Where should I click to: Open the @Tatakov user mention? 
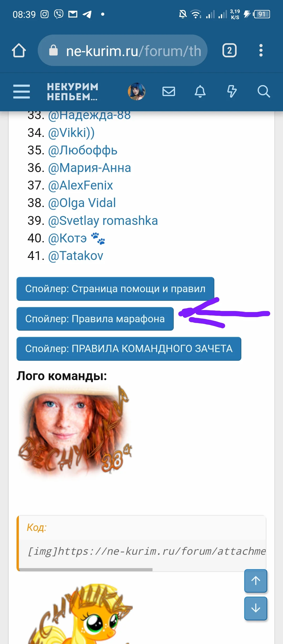76,256
